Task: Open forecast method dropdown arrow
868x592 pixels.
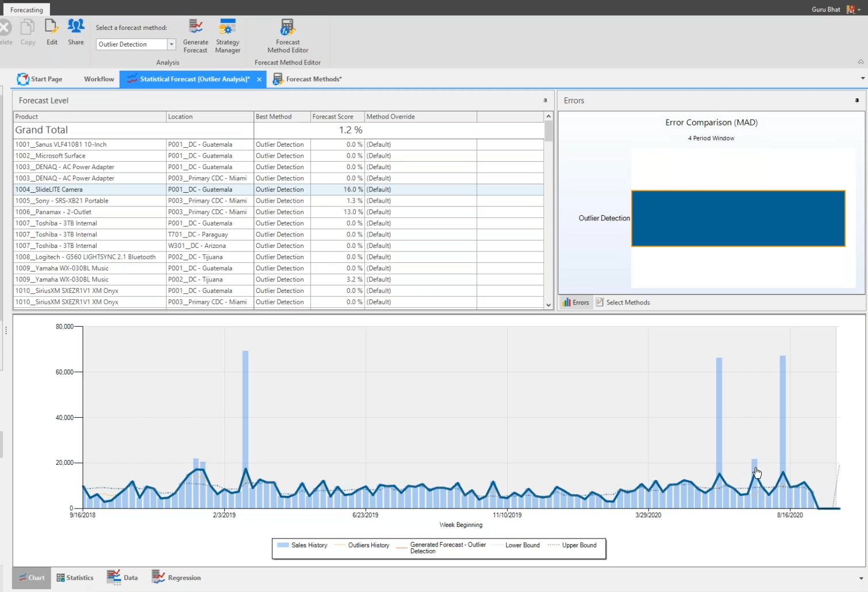Action: (171, 44)
